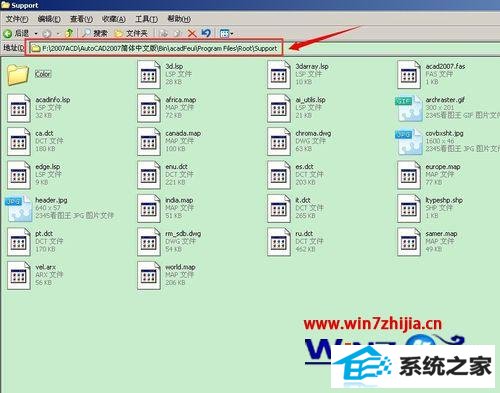The height and width of the screenshot is (393, 500).
Task: Select the Color folder icon
Action: 18,74
